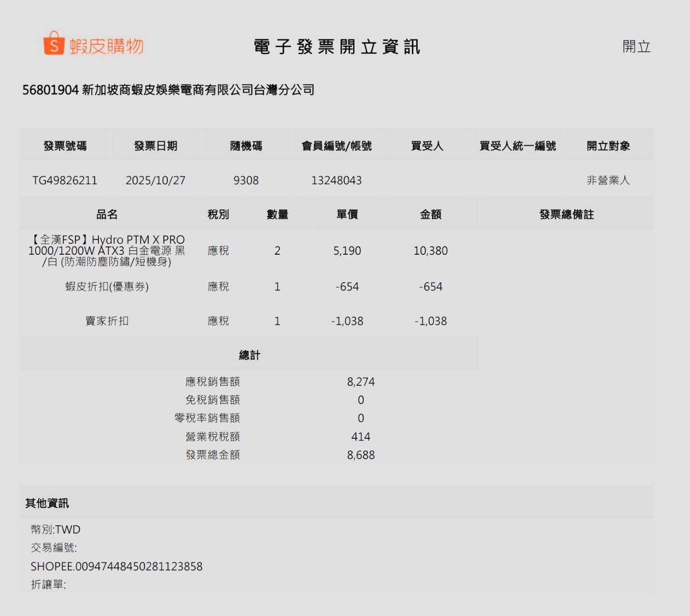
Task: Click the 品名 column header
Action: click(x=107, y=214)
